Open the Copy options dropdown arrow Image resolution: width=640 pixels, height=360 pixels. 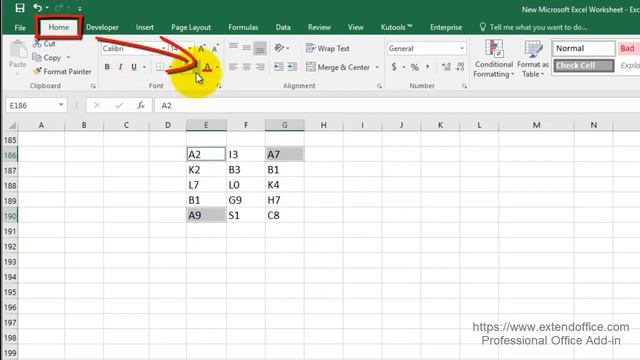click(68, 58)
